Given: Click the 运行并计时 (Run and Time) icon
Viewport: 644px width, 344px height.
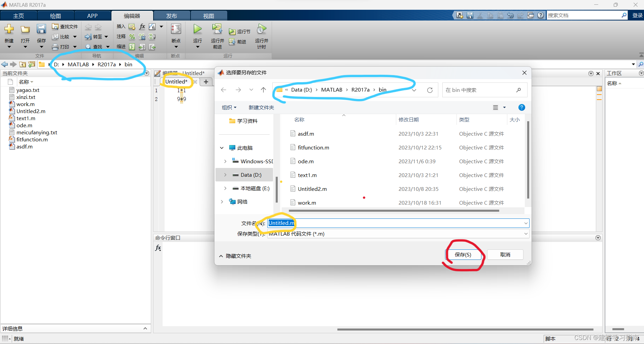Looking at the screenshot, I should (261, 29).
